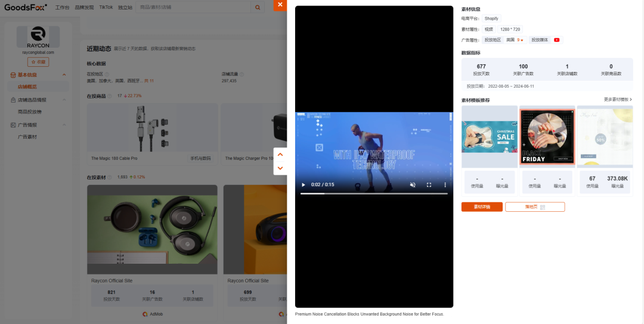Click the AdMob icon under first ad

tap(145, 314)
